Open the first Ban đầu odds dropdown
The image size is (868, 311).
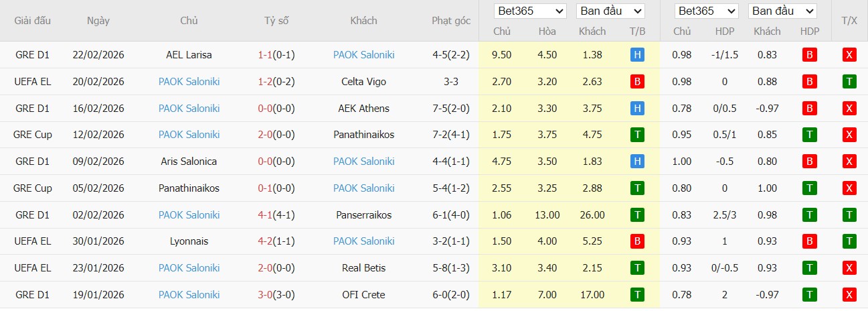coord(610,11)
